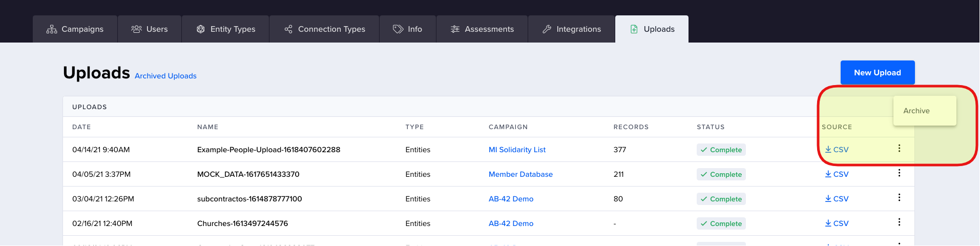Click date 02/16/21 12:40PM
The height and width of the screenshot is (246, 980).
tap(102, 223)
